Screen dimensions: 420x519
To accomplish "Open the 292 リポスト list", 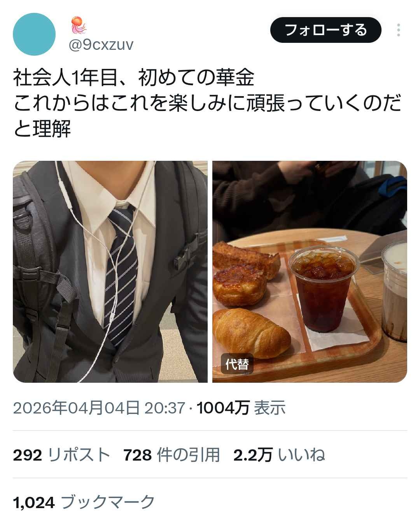I will (x=61, y=455).
